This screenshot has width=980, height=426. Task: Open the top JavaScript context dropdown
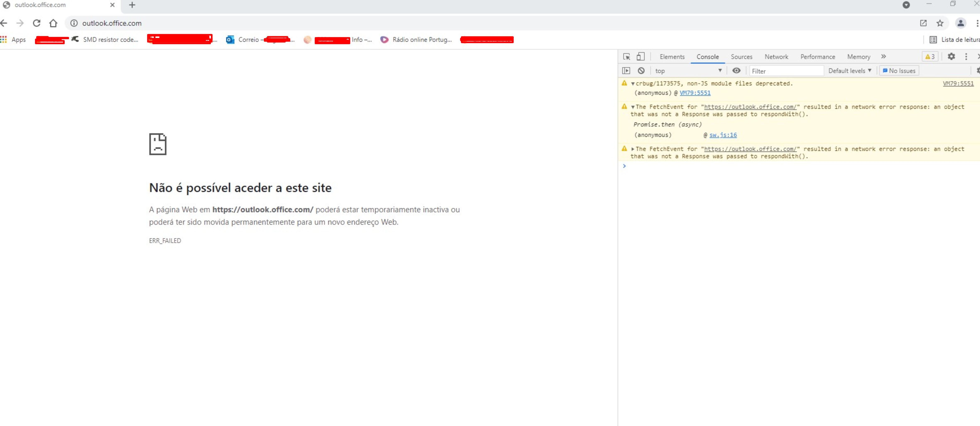[x=688, y=71]
